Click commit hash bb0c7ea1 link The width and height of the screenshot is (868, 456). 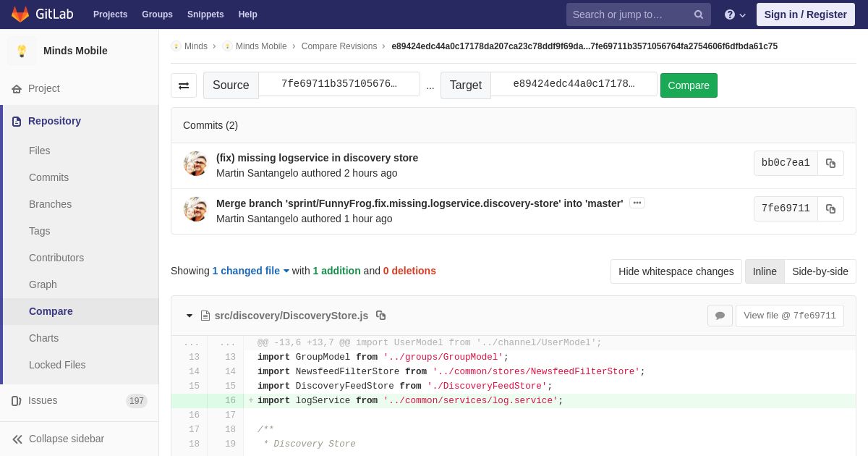click(786, 163)
